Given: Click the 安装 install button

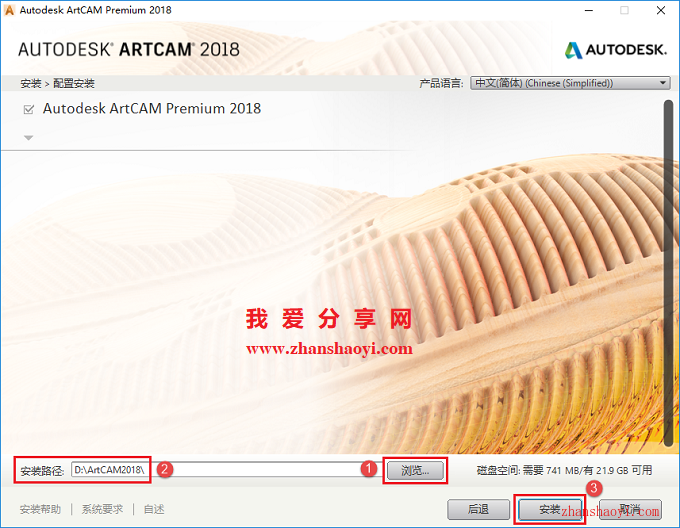Looking at the screenshot, I should (550, 509).
